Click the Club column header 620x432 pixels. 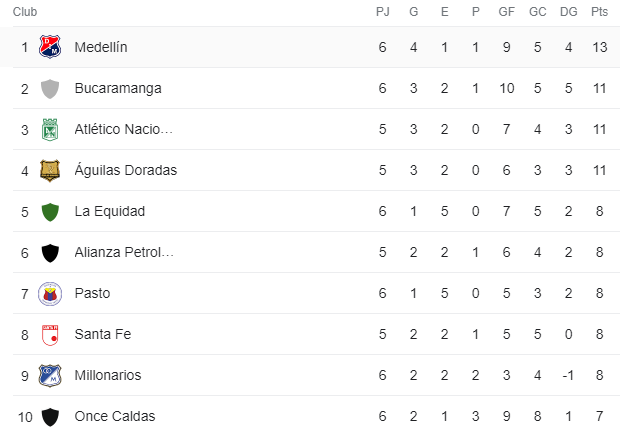click(25, 12)
